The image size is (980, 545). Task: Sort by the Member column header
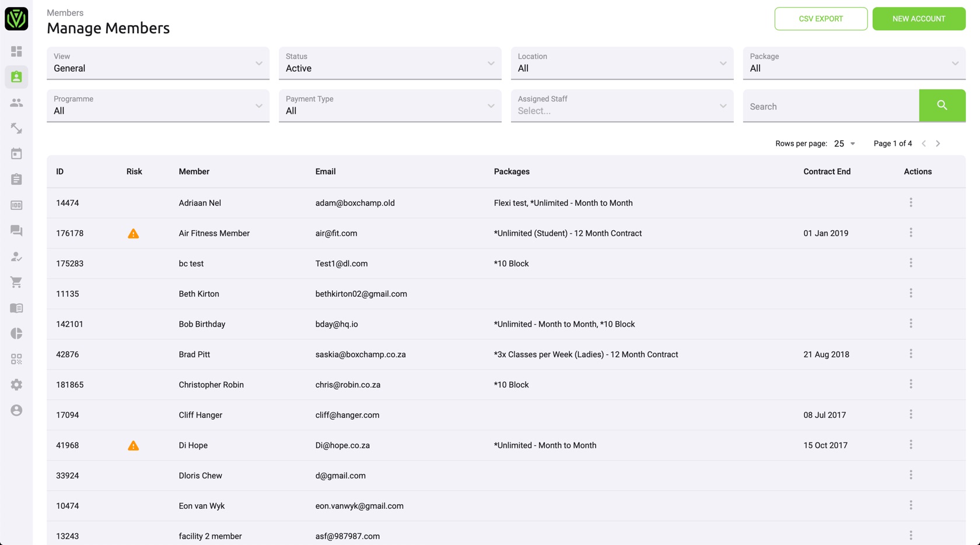tap(194, 171)
